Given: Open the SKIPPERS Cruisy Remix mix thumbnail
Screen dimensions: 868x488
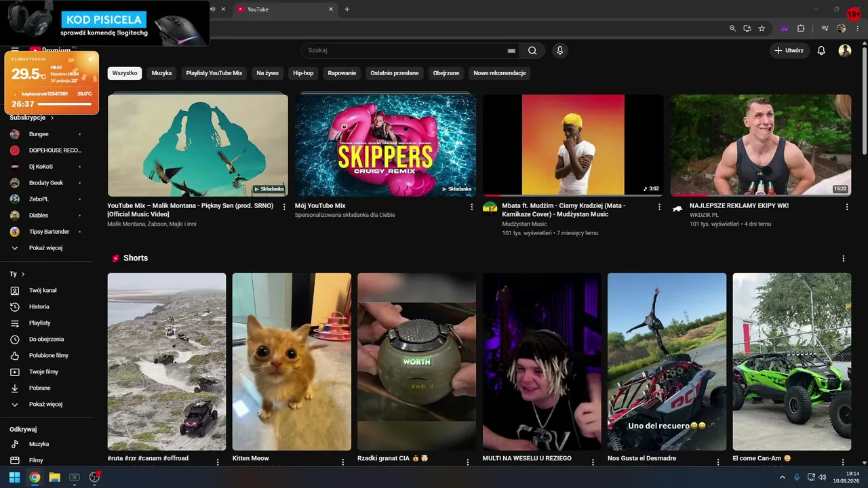Looking at the screenshot, I should [385, 146].
